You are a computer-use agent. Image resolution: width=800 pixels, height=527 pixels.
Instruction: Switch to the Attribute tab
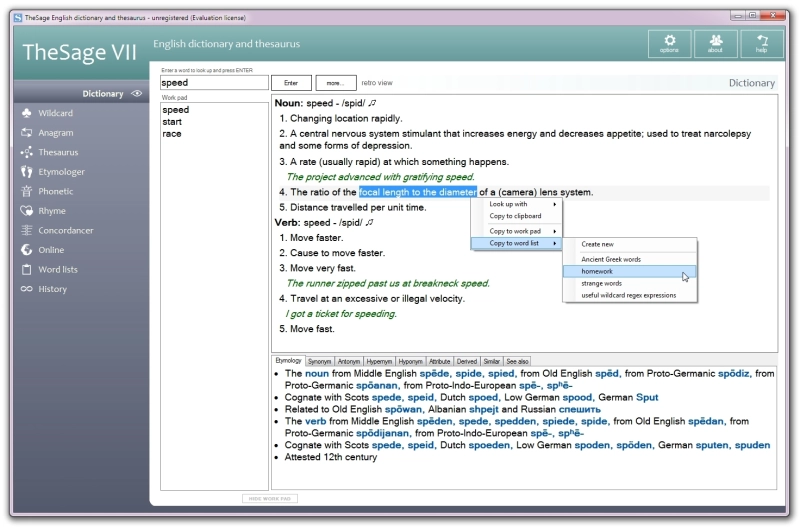(x=439, y=361)
